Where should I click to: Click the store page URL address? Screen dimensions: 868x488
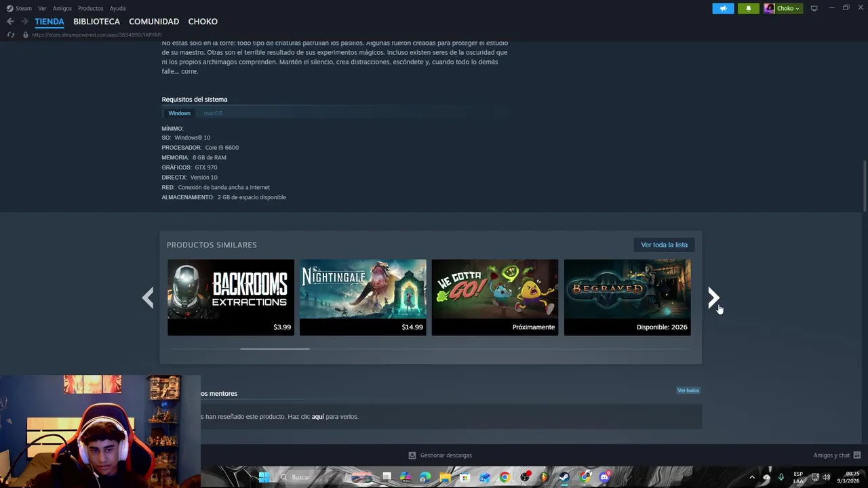click(x=96, y=35)
